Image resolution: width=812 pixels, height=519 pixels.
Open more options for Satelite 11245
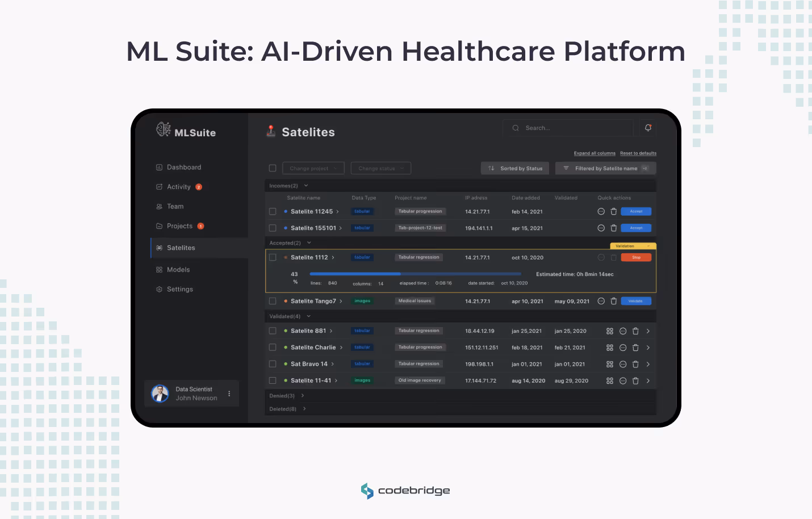601,211
